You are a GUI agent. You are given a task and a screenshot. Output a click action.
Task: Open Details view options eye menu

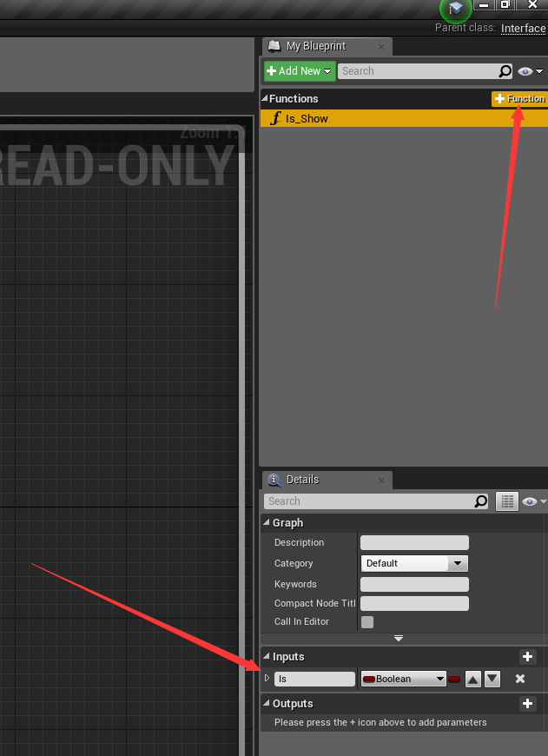point(534,501)
